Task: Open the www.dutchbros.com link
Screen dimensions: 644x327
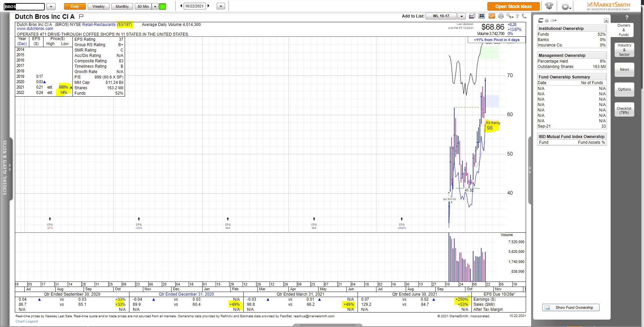Action: [35, 29]
